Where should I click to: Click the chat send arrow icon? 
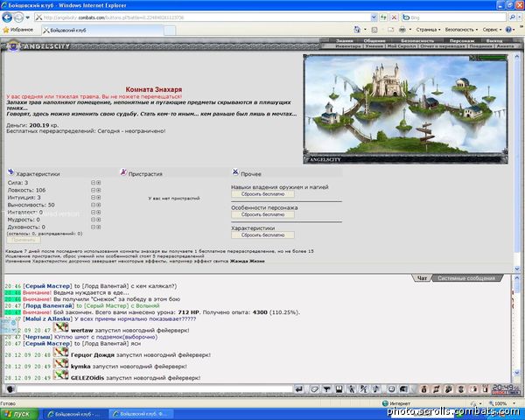coord(299,388)
